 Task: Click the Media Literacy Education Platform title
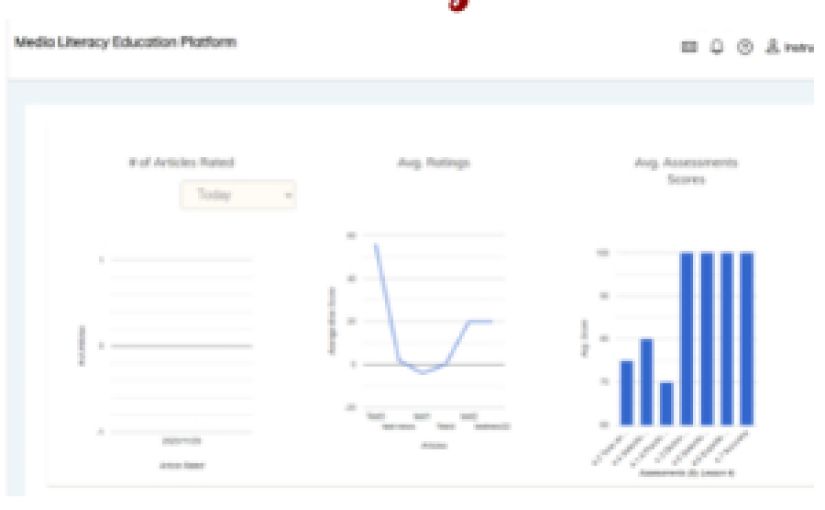125,43
